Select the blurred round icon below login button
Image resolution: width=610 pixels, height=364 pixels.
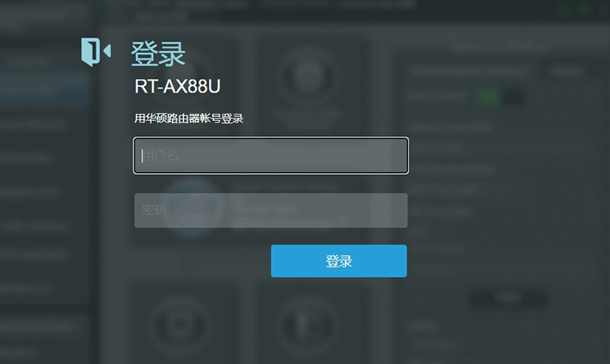[308, 324]
